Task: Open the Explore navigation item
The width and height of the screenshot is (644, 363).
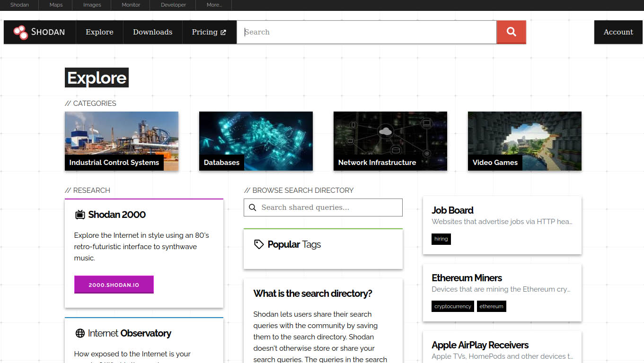Action: click(x=99, y=32)
